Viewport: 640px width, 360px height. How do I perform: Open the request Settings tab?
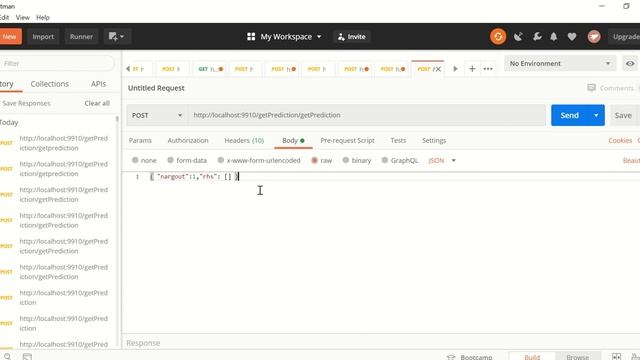click(434, 140)
